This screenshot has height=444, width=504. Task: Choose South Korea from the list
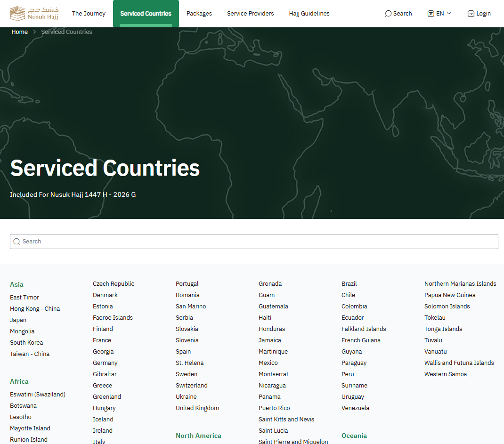point(26,342)
